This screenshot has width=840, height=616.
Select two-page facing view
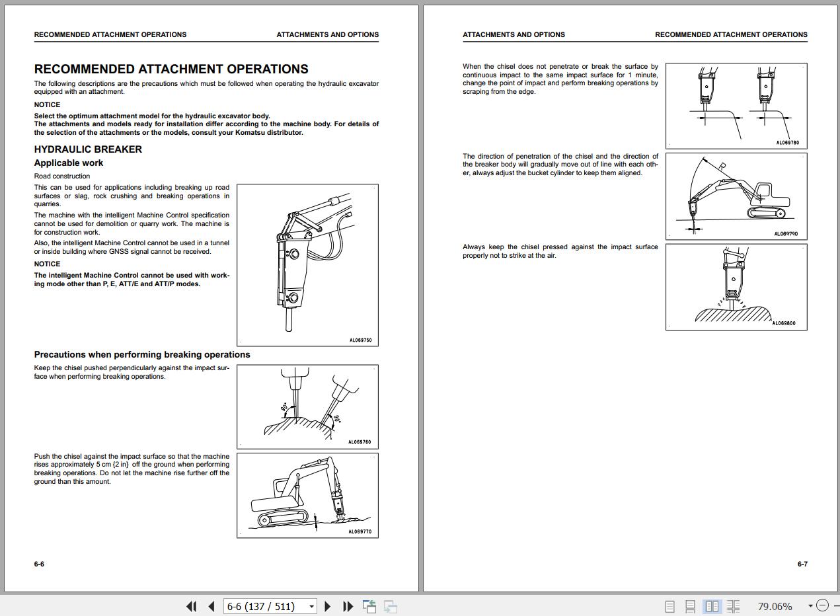click(712, 606)
